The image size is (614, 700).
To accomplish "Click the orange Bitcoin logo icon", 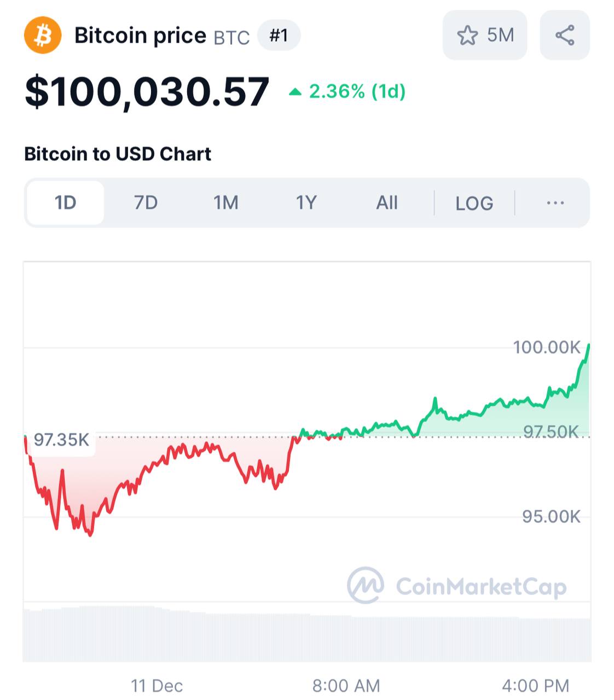I will pyautogui.click(x=43, y=36).
